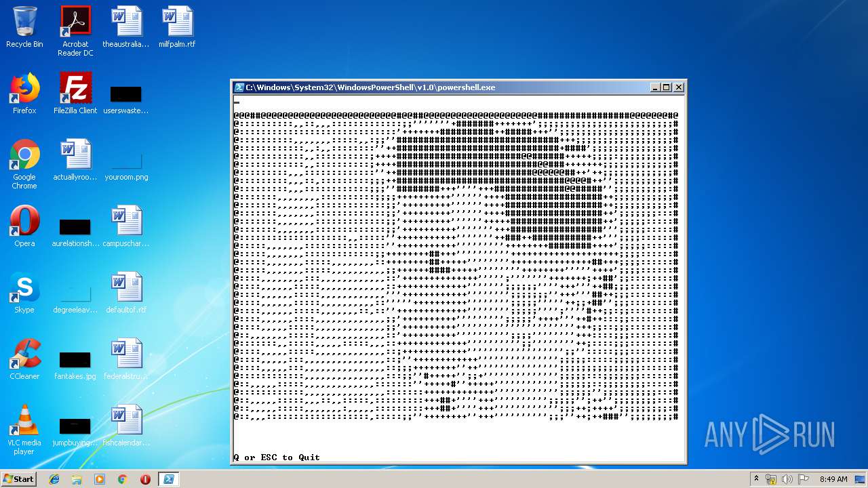Viewport: 868px width, 488px height.
Task: Maximize the PowerShell window
Action: pyautogui.click(x=667, y=87)
